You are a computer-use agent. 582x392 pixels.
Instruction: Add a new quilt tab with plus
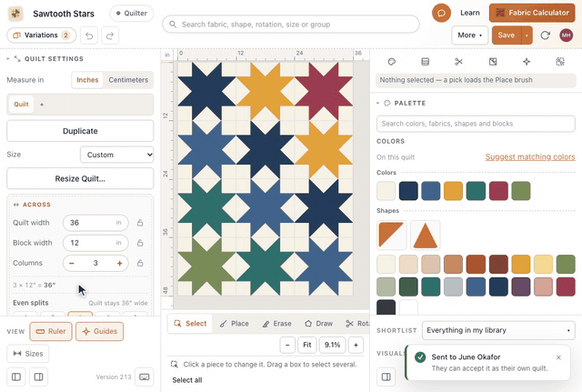point(42,105)
